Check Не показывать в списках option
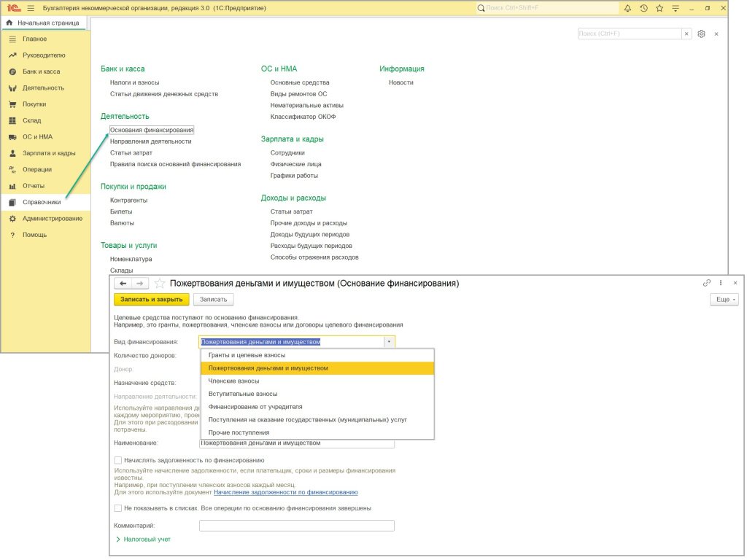747x560 pixels. (118, 507)
